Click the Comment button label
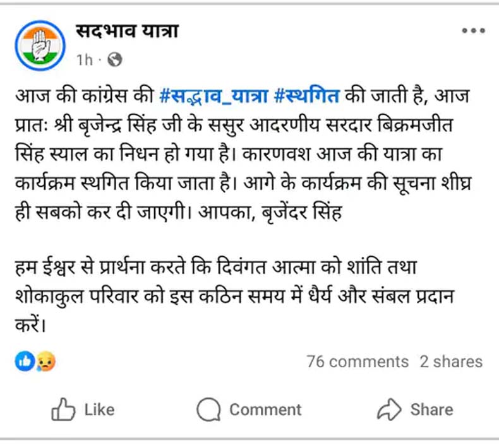 [x=265, y=410]
